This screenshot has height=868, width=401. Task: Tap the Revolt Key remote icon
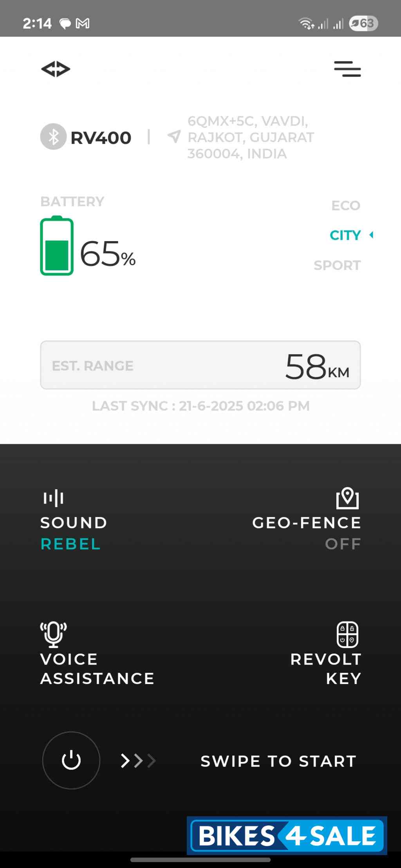[x=347, y=634]
